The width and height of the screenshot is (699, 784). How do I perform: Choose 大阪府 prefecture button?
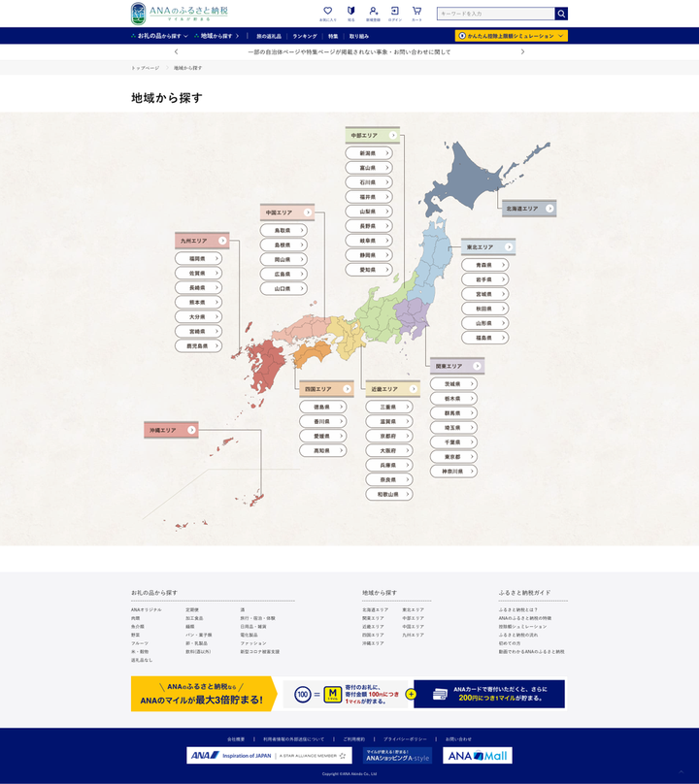pyautogui.click(x=389, y=450)
